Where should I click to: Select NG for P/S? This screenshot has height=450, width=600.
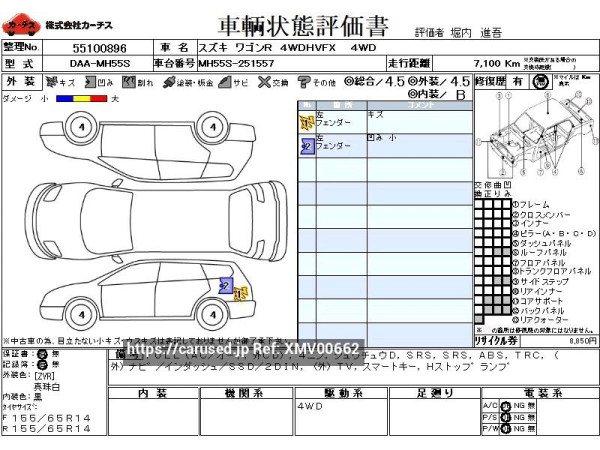(519, 417)
